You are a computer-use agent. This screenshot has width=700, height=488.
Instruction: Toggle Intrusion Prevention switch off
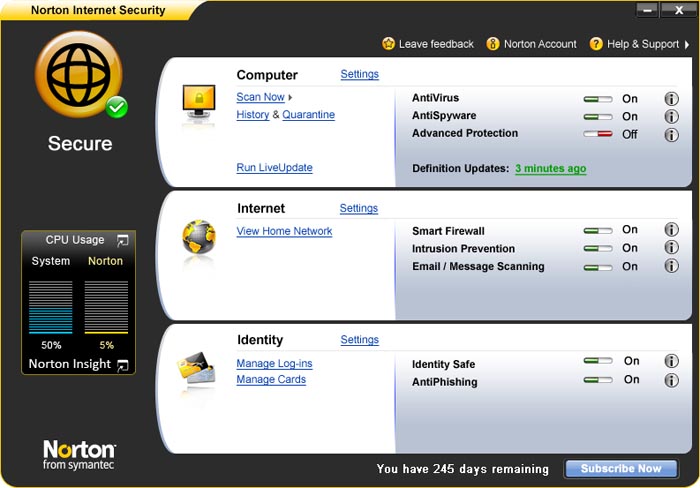[x=598, y=249]
